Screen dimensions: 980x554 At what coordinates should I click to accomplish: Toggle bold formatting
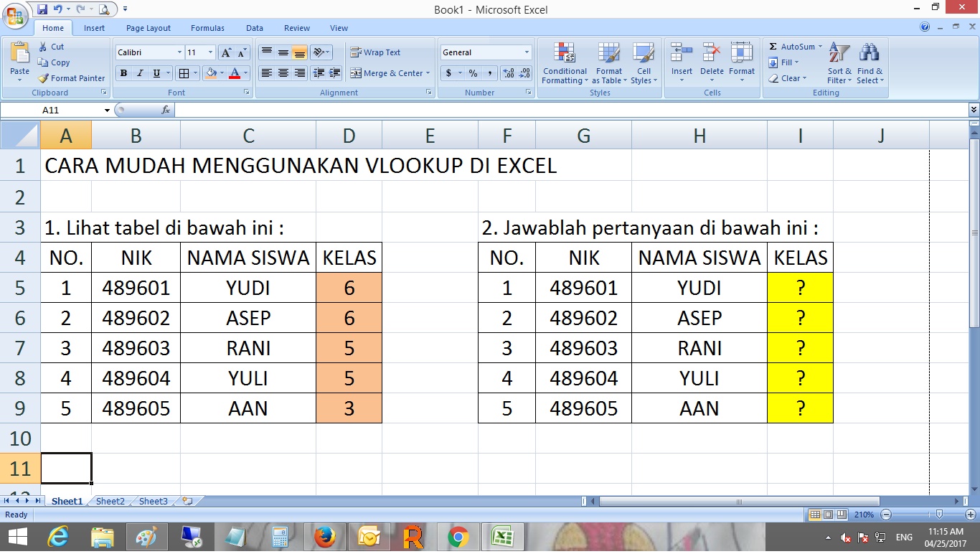(123, 73)
